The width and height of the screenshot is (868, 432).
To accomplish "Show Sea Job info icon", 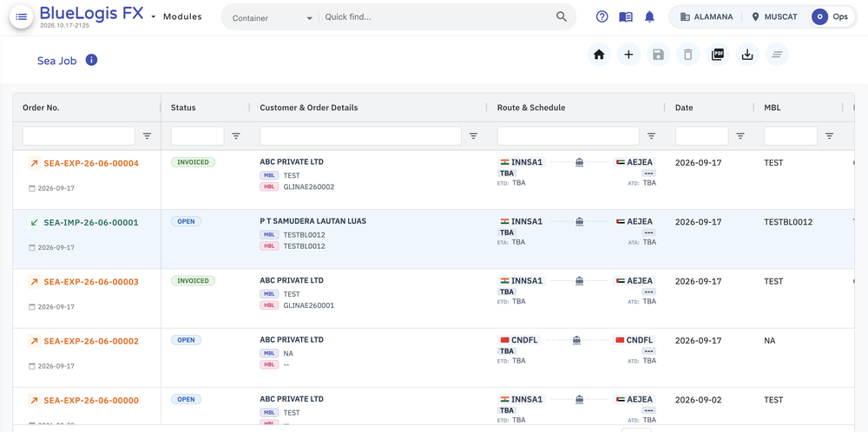I will click(91, 61).
